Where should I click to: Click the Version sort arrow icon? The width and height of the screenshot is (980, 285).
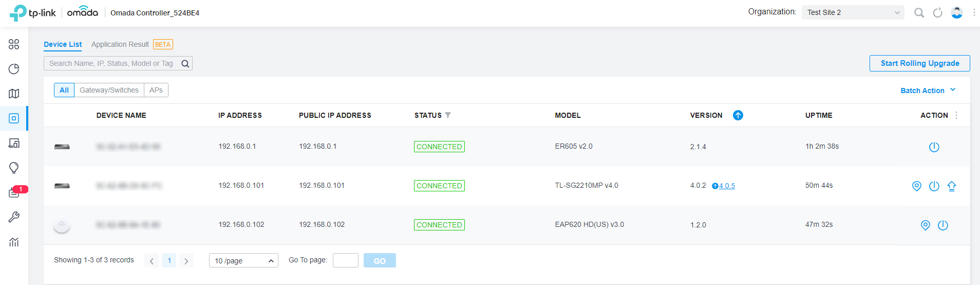pyautogui.click(x=738, y=115)
